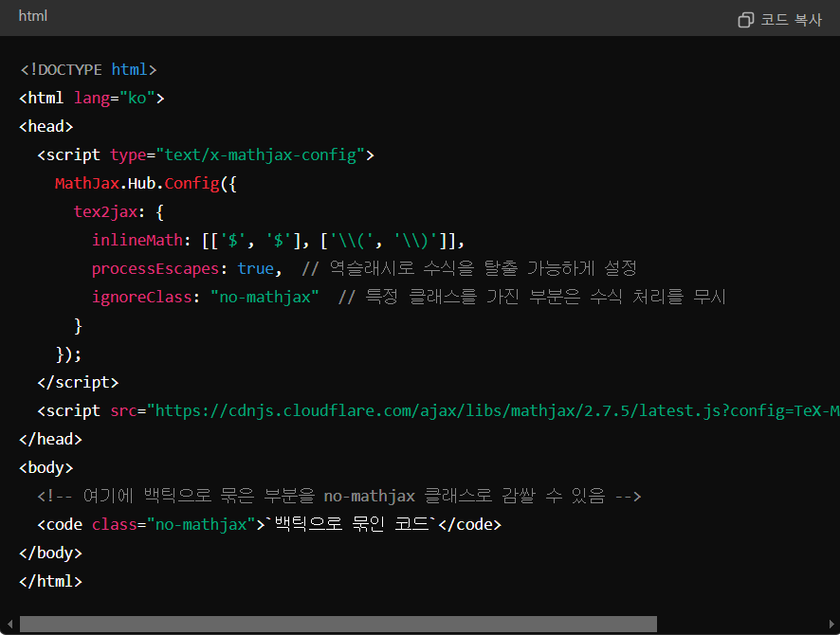840x635 pixels.
Task: Click the closing '</body>' tag
Action: coord(50,553)
